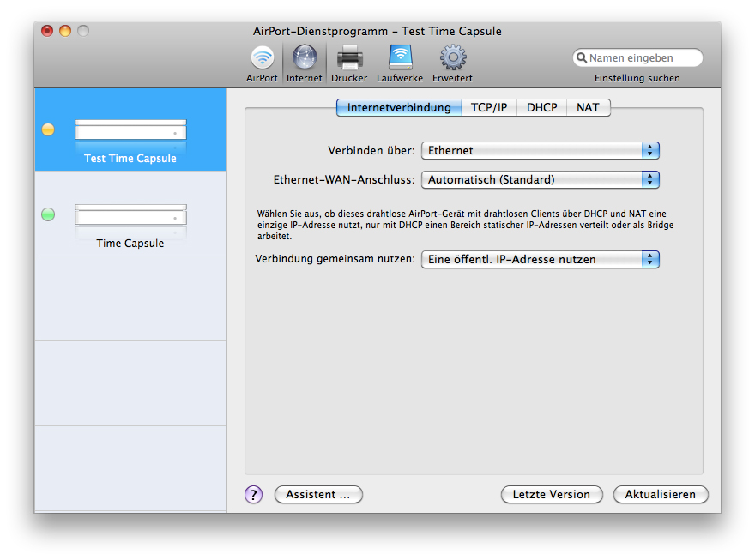Click the Aktualisieren button
Screen dimensions: 755x560
[661, 494]
